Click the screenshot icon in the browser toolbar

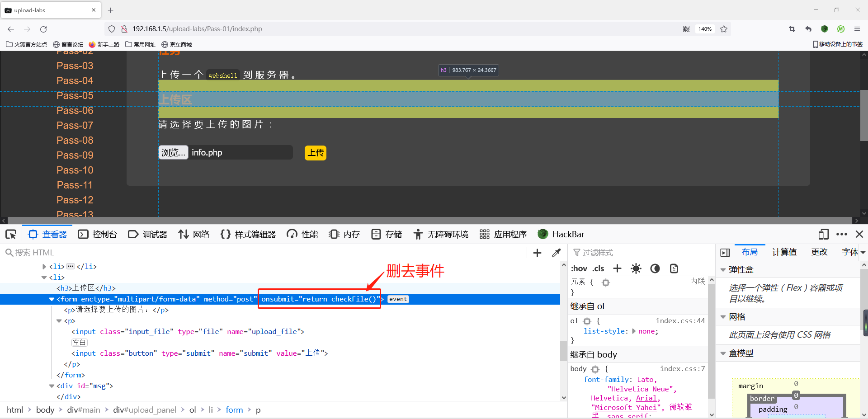(792, 28)
